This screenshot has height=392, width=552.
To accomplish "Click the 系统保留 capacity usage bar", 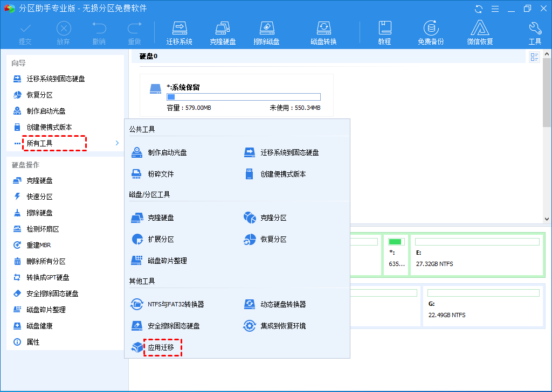I will coord(244,97).
